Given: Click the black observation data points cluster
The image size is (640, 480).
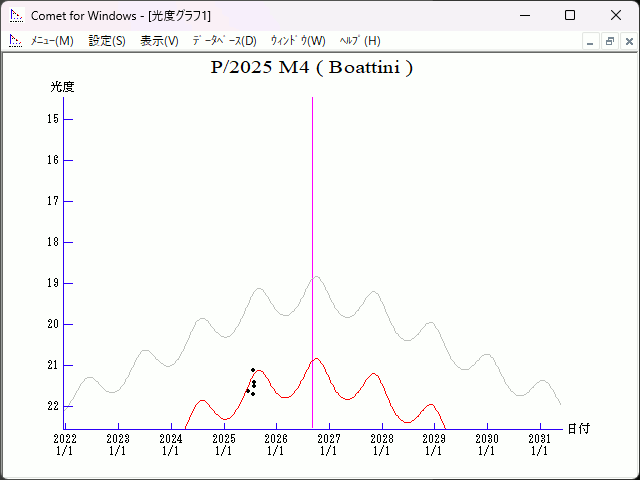Looking at the screenshot, I should tap(252, 383).
